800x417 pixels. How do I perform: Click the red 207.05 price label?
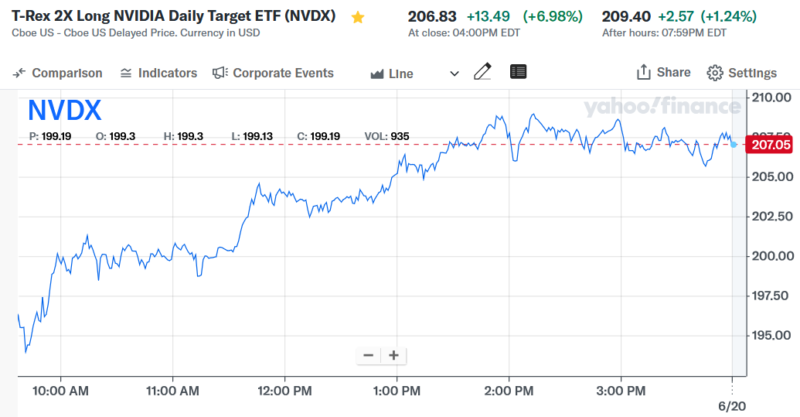[770, 145]
